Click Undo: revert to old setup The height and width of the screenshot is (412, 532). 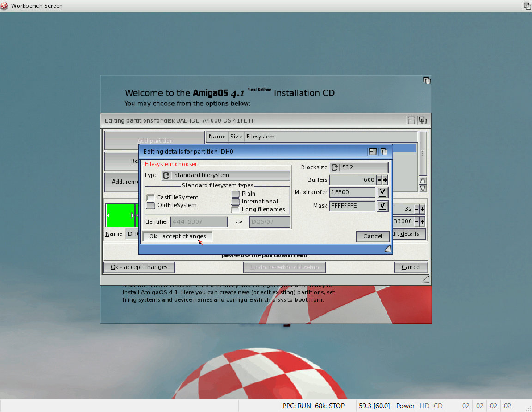click(284, 267)
